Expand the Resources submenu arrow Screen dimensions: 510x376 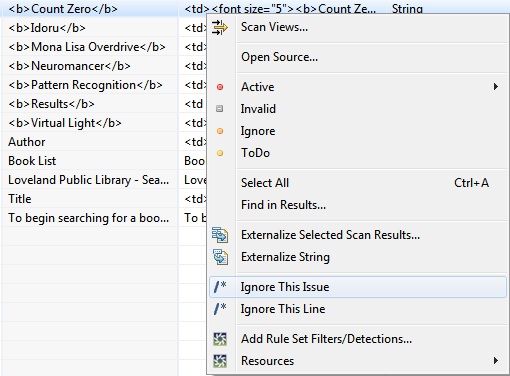pos(496,361)
